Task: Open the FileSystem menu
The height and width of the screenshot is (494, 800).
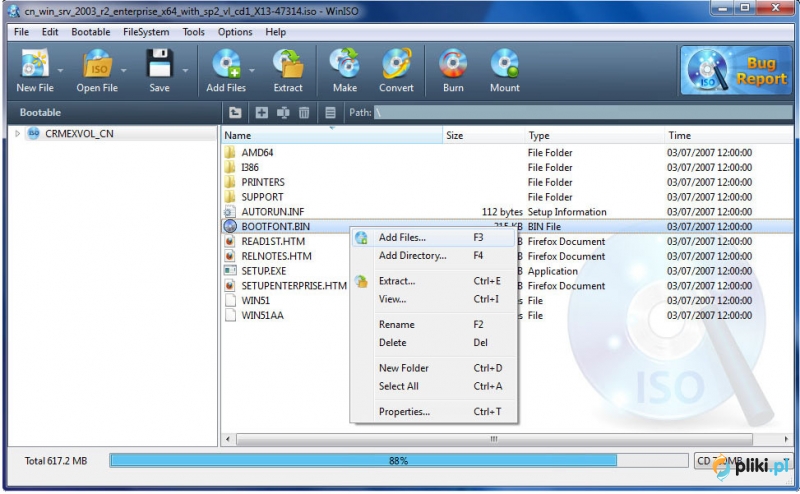Action: pyautogui.click(x=146, y=32)
